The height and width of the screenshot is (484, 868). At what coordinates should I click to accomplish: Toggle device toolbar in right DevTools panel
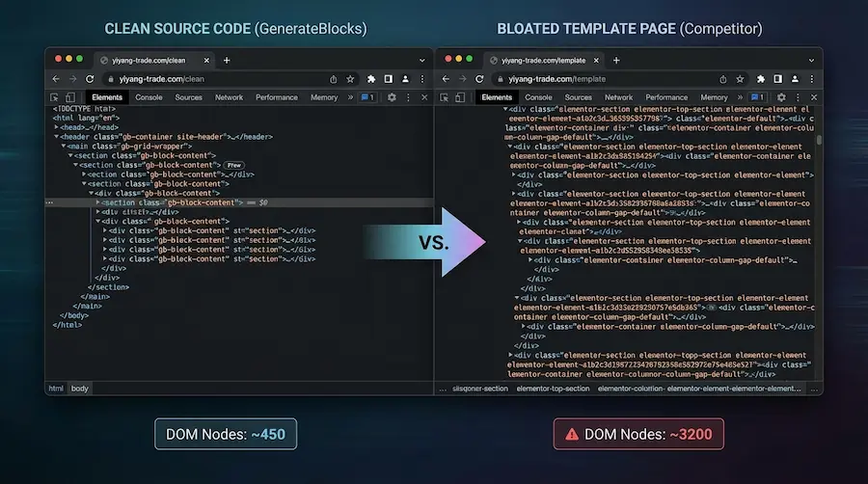coord(459,97)
